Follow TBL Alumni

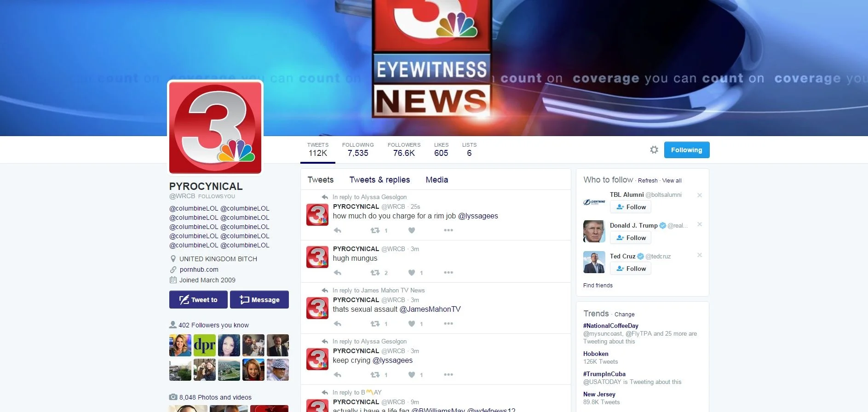(631, 207)
